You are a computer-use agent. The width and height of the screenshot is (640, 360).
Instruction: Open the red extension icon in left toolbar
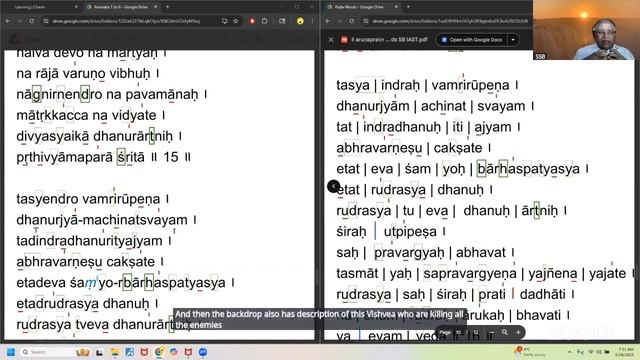252,21
